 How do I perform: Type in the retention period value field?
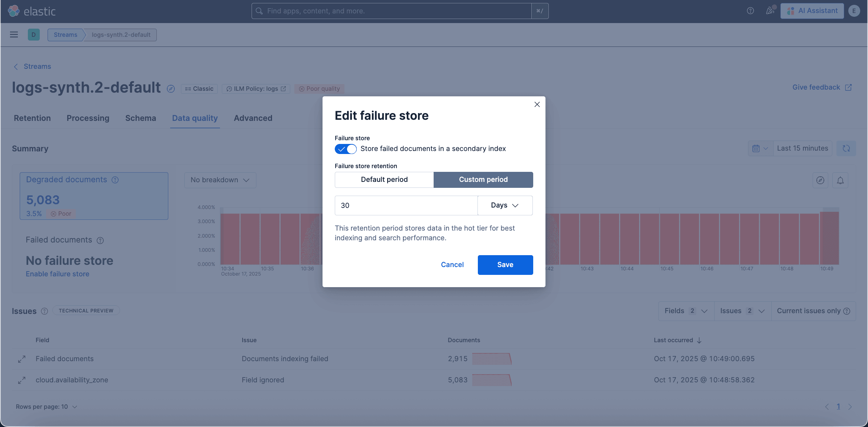(x=405, y=205)
